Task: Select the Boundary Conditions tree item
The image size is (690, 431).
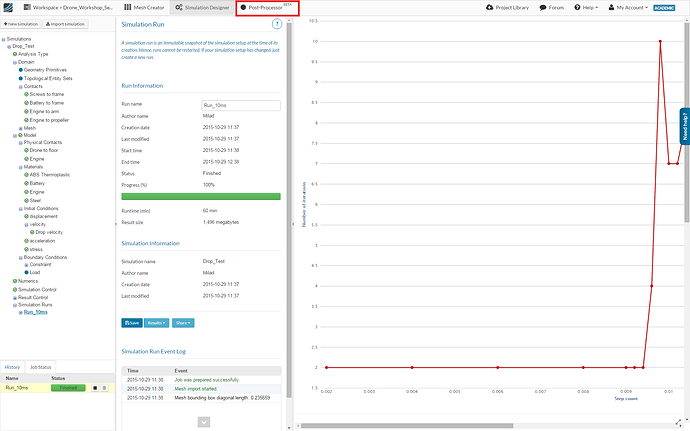Action: pos(45,257)
